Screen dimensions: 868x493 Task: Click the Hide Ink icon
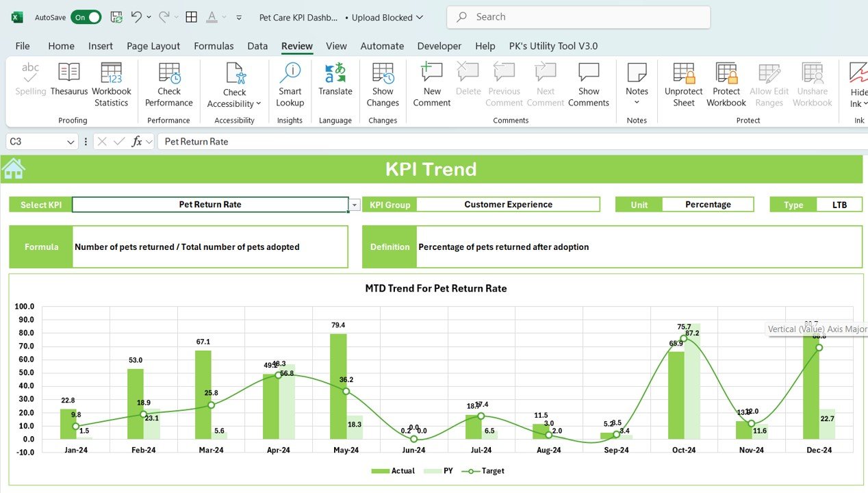coord(858,73)
